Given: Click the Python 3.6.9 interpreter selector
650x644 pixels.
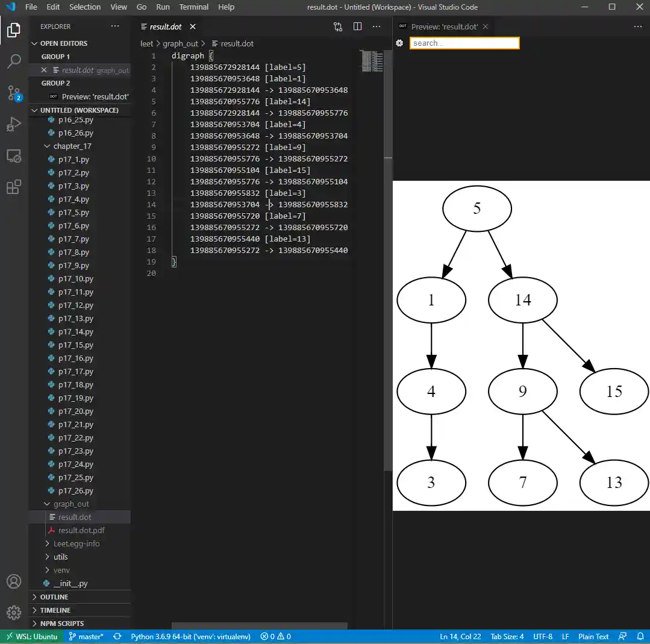Looking at the screenshot, I should 190,636.
